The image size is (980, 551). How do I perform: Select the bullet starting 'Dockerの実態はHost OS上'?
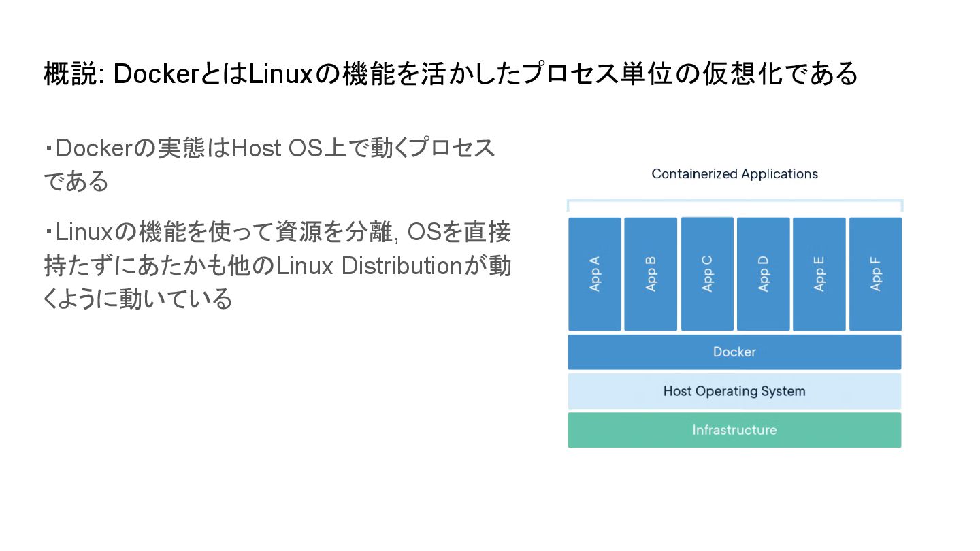pos(269,165)
